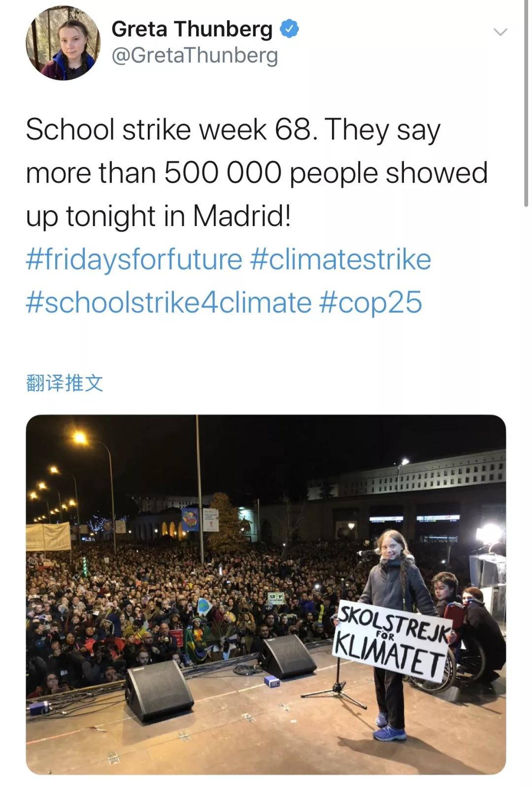Viewport: 532px width, 787px height.
Task: Tap the #cop25 hashtag
Action: pos(370,302)
